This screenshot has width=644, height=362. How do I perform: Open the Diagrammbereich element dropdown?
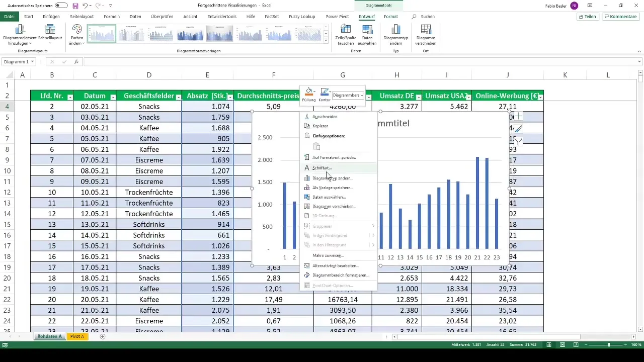click(348, 95)
